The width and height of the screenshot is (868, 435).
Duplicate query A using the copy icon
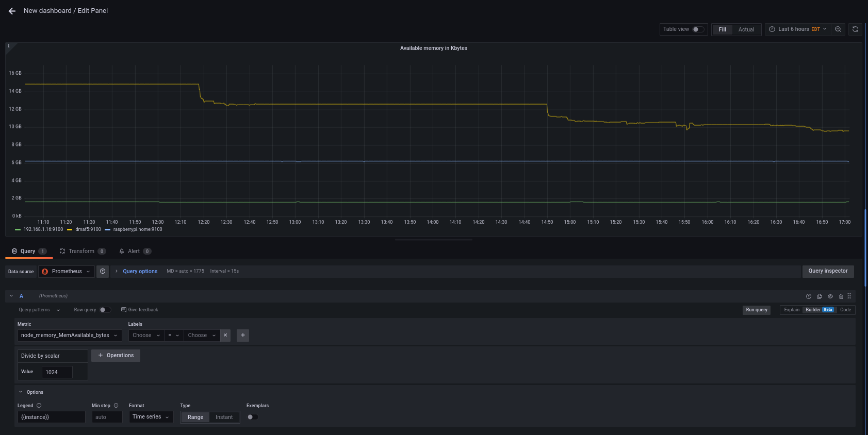[x=820, y=296]
